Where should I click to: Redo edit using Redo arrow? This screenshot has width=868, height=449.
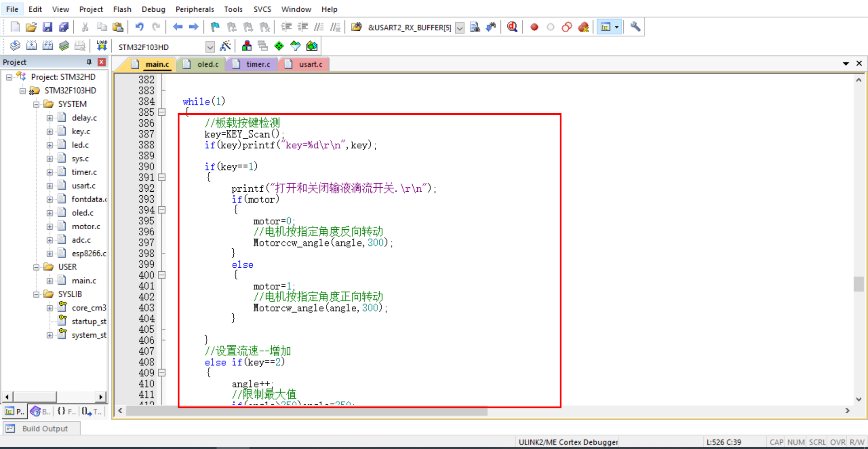coord(156,27)
